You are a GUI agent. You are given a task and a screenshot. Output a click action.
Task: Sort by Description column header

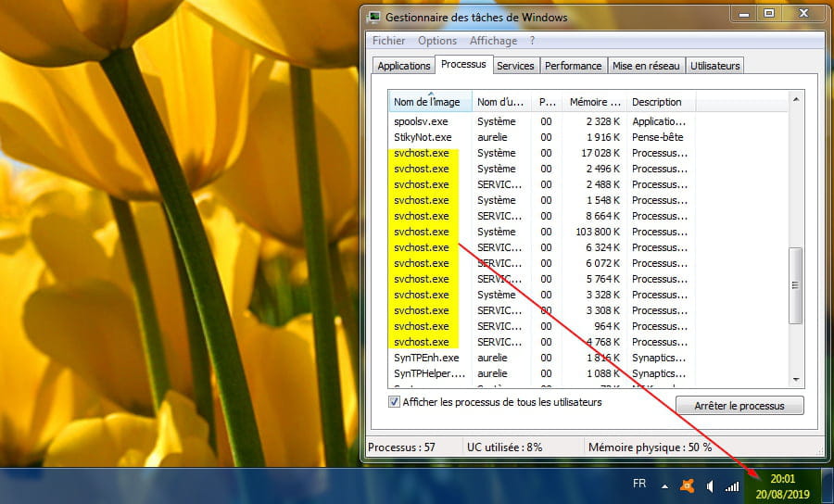[661, 102]
